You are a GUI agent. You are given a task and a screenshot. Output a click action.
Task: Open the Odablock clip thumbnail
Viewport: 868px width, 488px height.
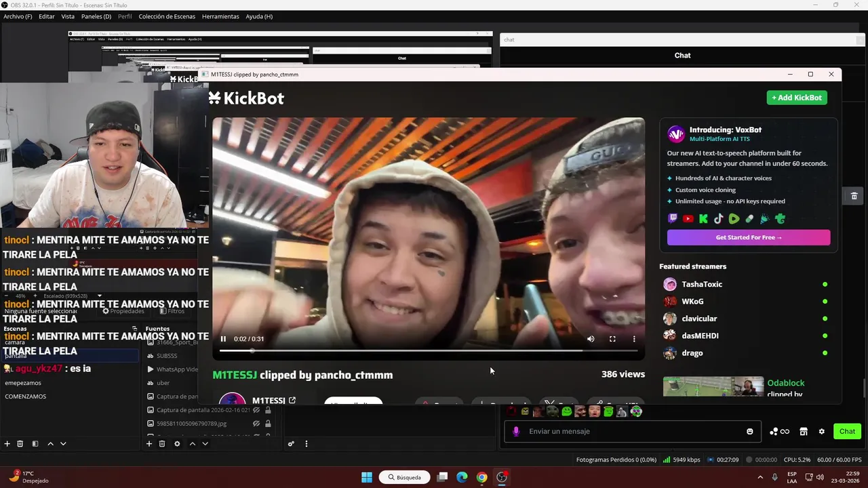tap(713, 387)
